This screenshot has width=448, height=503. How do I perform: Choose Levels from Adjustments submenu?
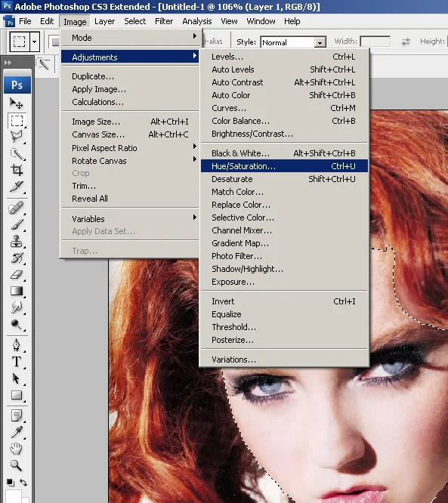[x=284, y=57]
